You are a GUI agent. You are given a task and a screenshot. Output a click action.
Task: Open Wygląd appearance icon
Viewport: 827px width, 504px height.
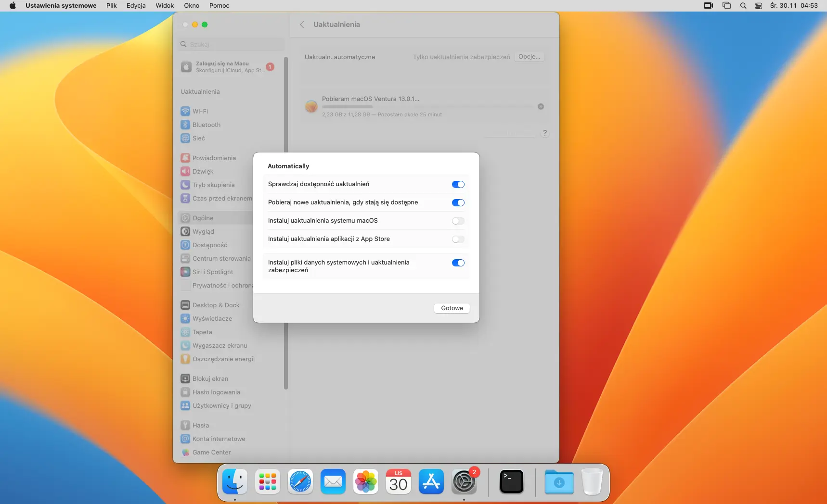click(185, 231)
